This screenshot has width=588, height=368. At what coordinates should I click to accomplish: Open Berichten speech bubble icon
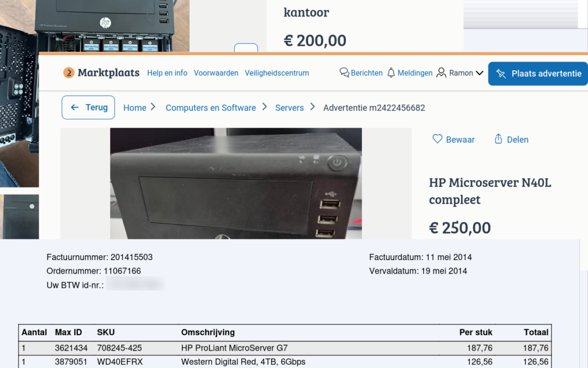click(344, 73)
